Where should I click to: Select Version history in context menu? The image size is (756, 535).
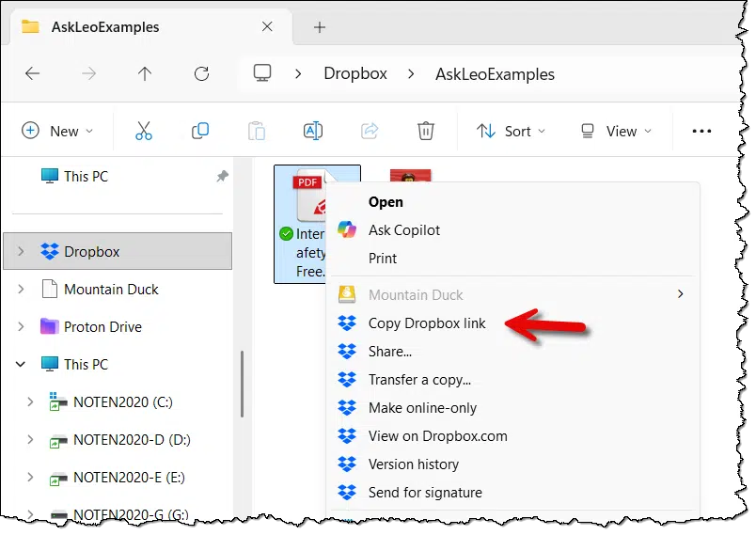pos(413,464)
